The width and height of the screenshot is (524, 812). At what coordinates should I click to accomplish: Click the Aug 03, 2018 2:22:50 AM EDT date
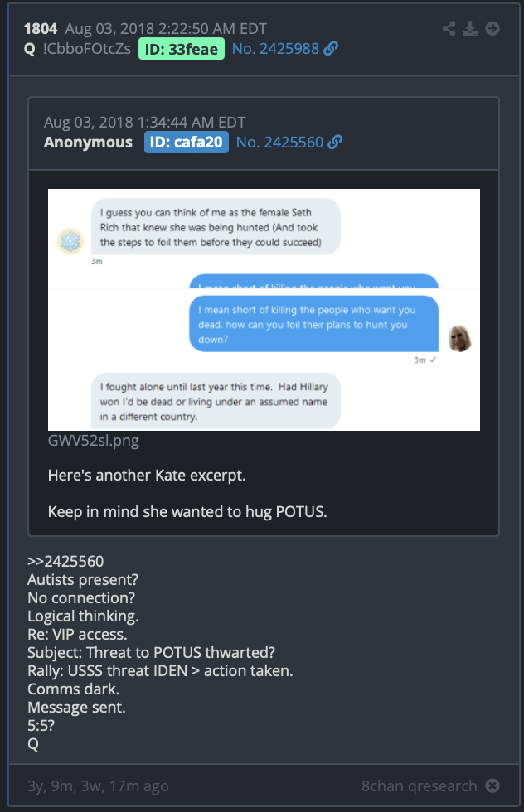pos(166,28)
